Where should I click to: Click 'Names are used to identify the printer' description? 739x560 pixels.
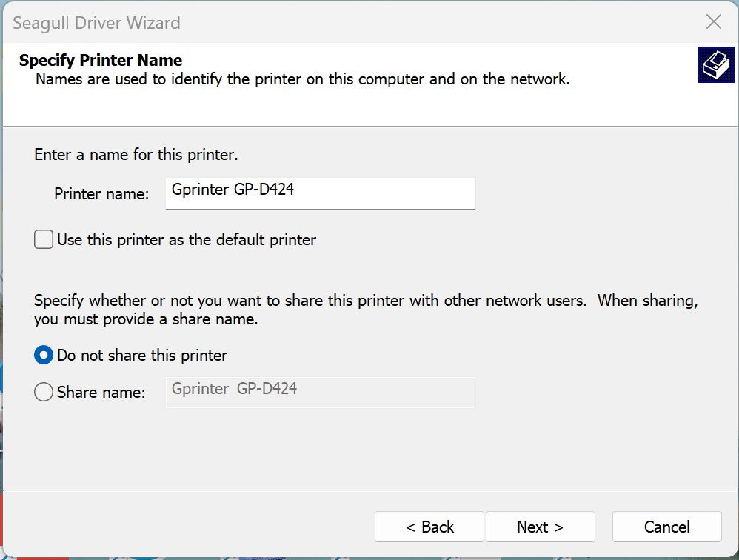point(303,79)
